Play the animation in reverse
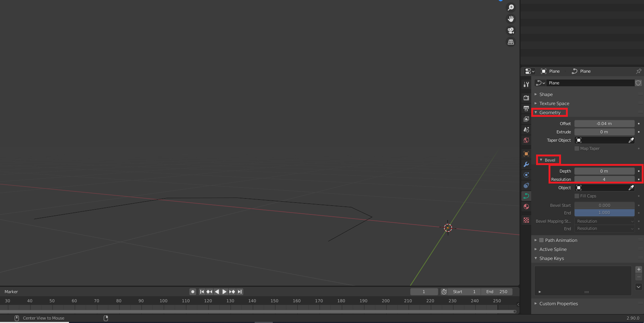 point(217,292)
